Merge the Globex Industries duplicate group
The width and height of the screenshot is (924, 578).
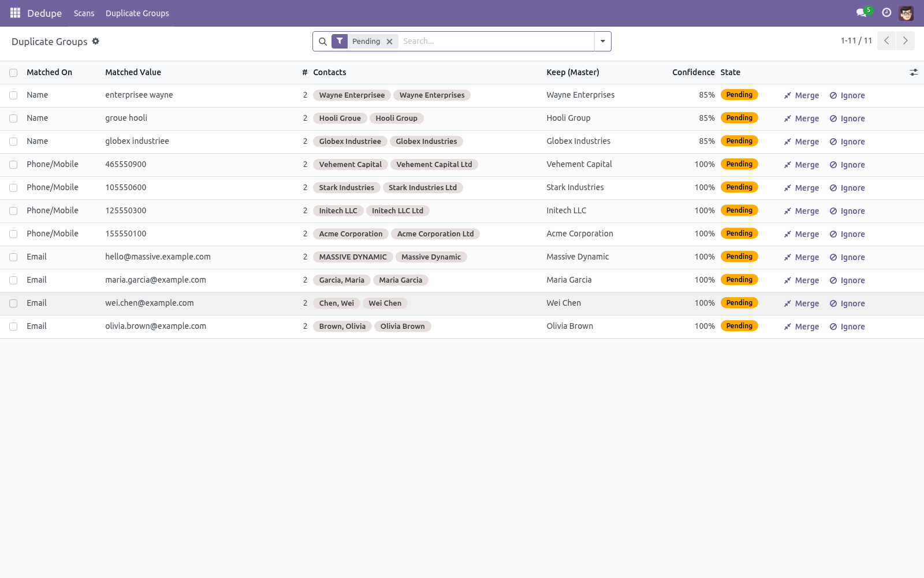[802, 142]
